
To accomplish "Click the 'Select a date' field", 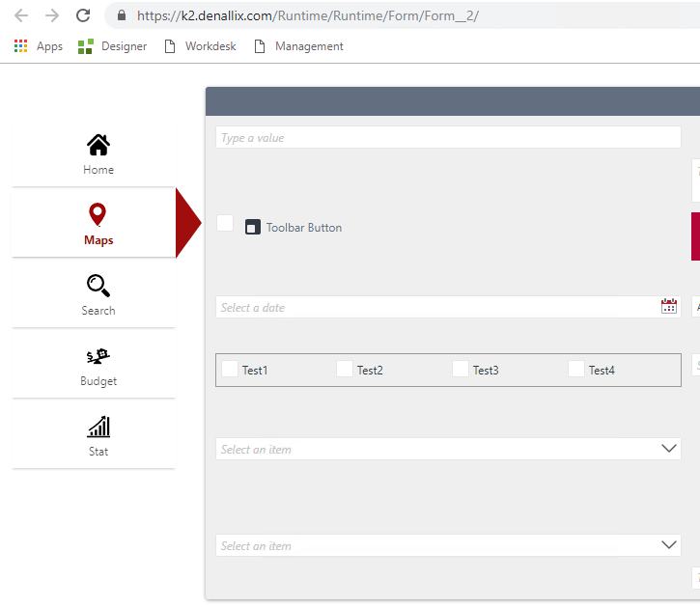I will click(434, 307).
